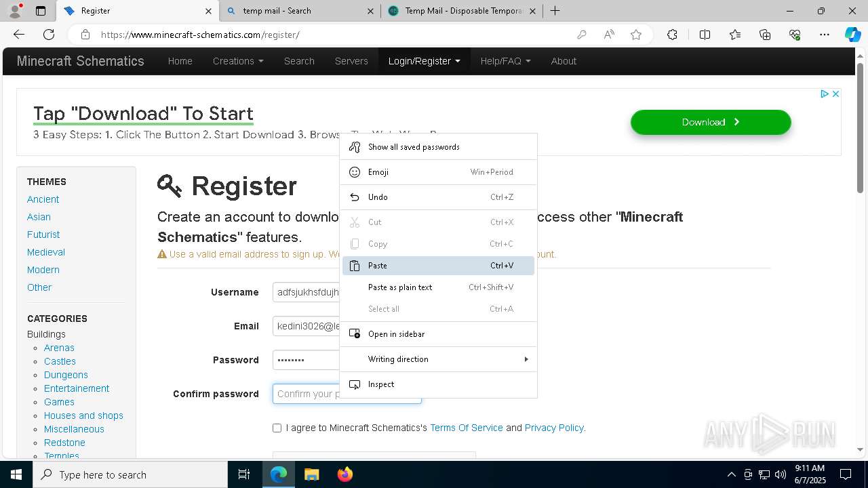
Task: Open the Extensions puzzle icon
Action: [672, 35]
